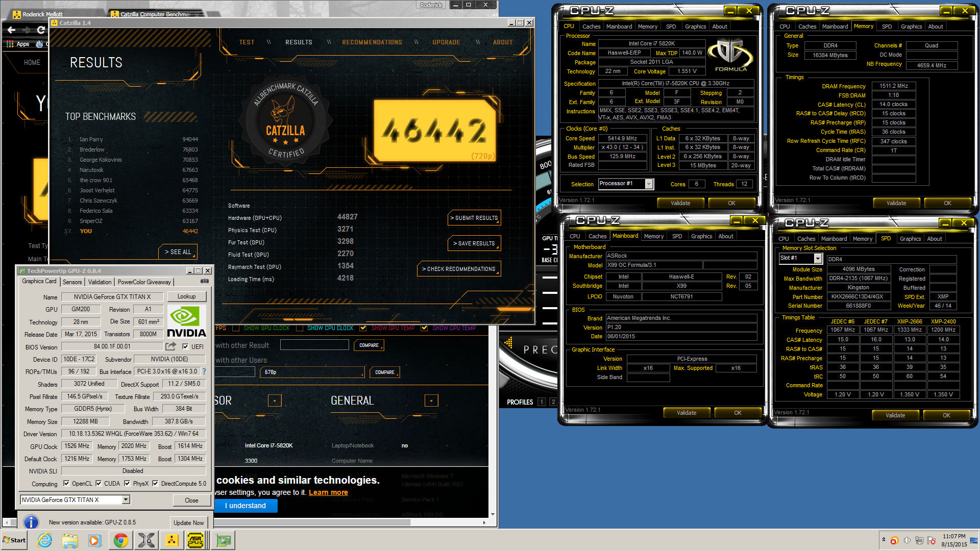980x551 pixels.
Task: Toggle PhysX checkbox in GPU-Z
Action: tap(127, 484)
